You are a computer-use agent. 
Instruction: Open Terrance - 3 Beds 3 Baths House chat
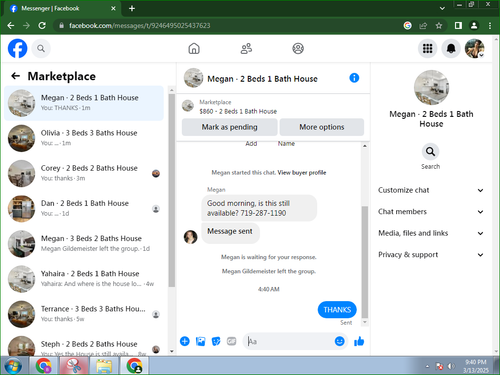tap(84, 314)
